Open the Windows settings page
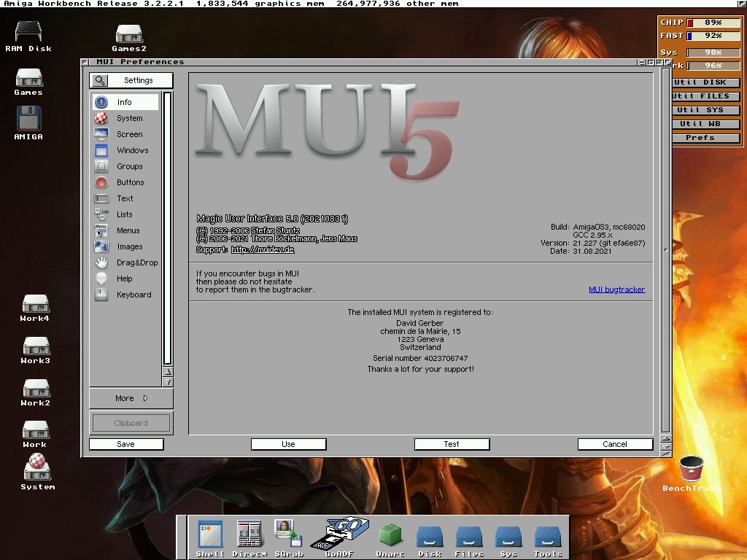Screen dimensions: 747x560 (125, 150)
